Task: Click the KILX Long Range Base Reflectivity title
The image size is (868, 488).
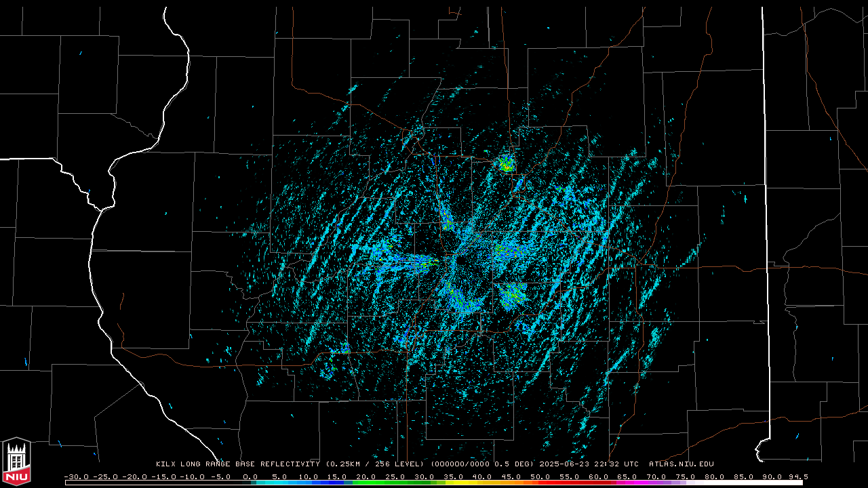Action: [238, 464]
